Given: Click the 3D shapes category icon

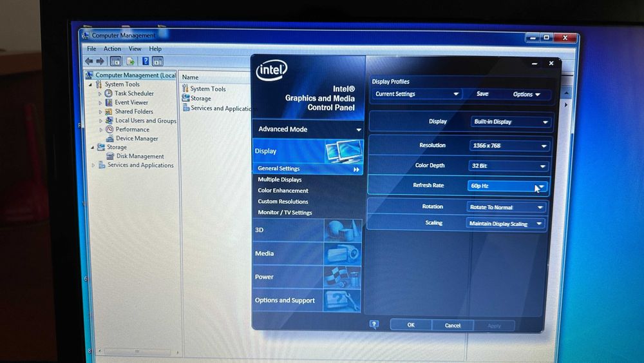Looking at the screenshot, I should coord(343,230).
